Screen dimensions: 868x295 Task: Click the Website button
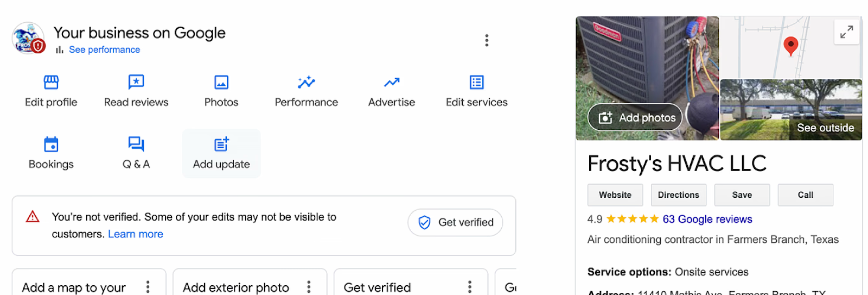click(x=615, y=195)
